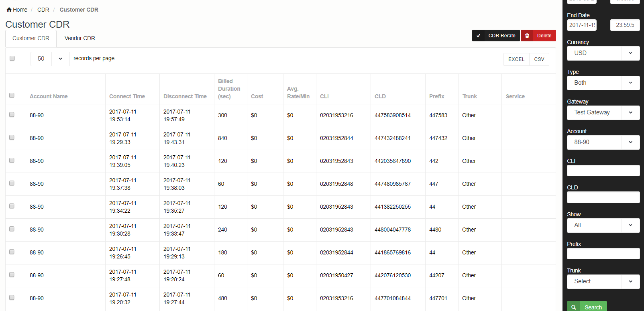Click the CDR breadcrumb link
Viewport: 644px width, 311px height.
pos(43,10)
